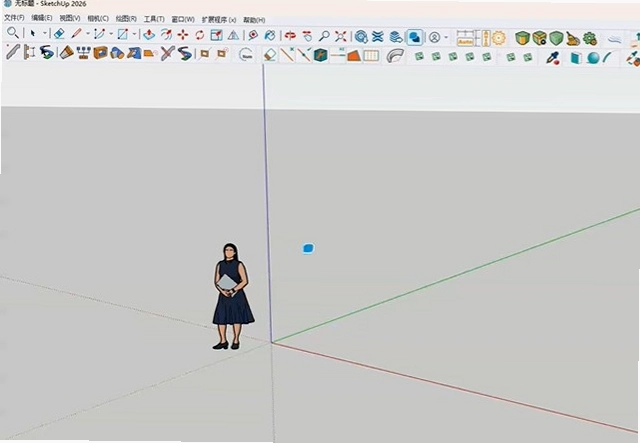Viewport: 640px width, 443px height.
Task: Click the gray curved pipe icon
Action: point(395,56)
